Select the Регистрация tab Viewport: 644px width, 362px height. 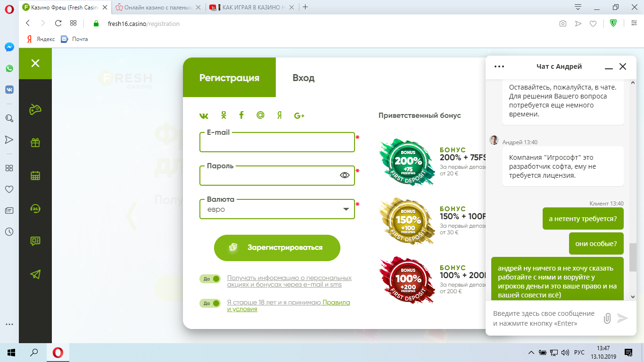(x=229, y=78)
